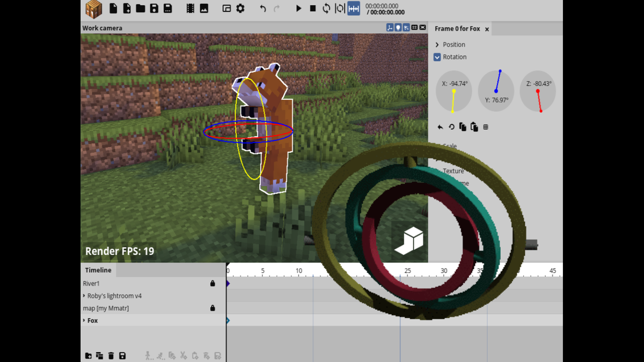This screenshot has width=644, height=362.
Task: Click the left-arrow icon under rotation wheels
Action: click(440, 127)
